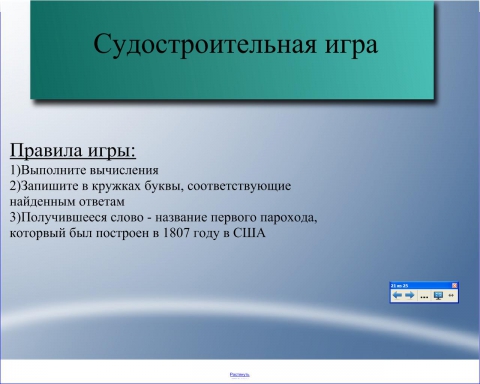Advance to the next slide with the right arrow

pyautogui.click(x=409, y=295)
